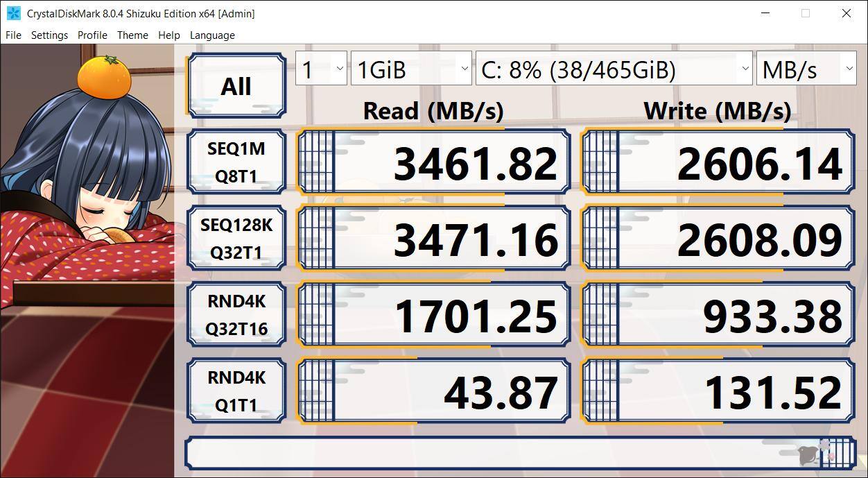Run the RND4K Q32T16 test
The height and width of the screenshot is (478, 868).
click(x=236, y=315)
